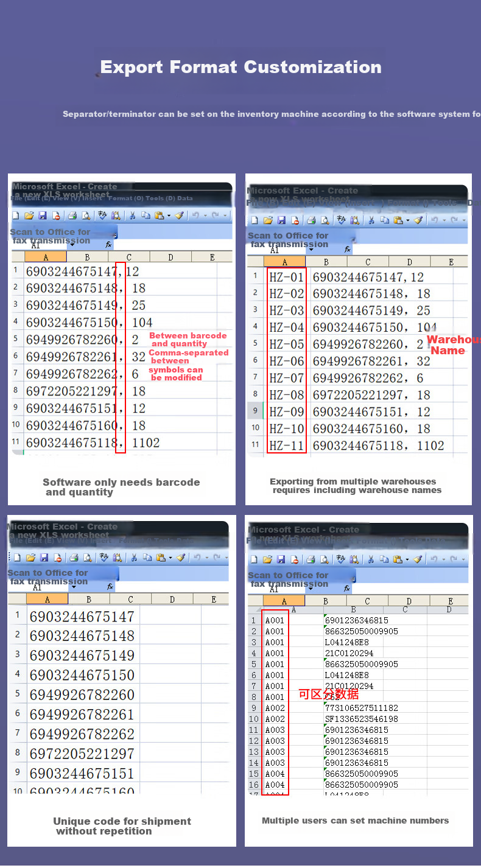The width and height of the screenshot is (481, 868).
Task: Select cell 773106527511182 in machine-number sheet
Action: point(362,709)
